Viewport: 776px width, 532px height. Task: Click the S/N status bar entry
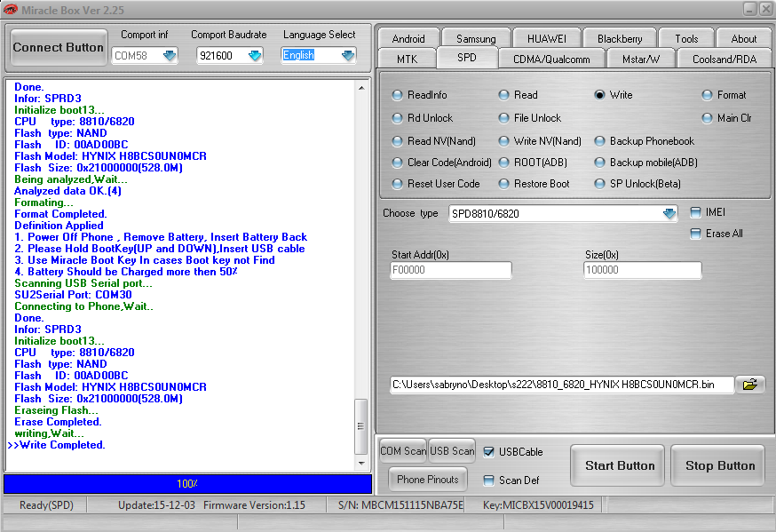point(400,505)
